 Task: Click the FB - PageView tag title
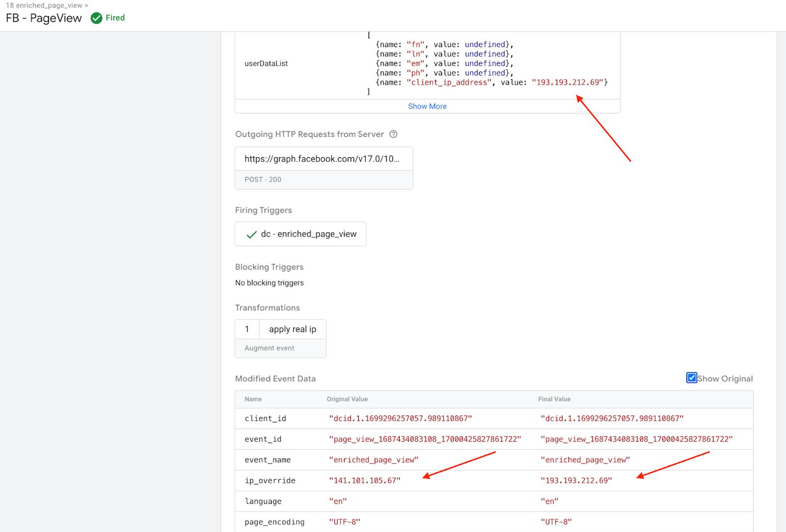(x=44, y=18)
